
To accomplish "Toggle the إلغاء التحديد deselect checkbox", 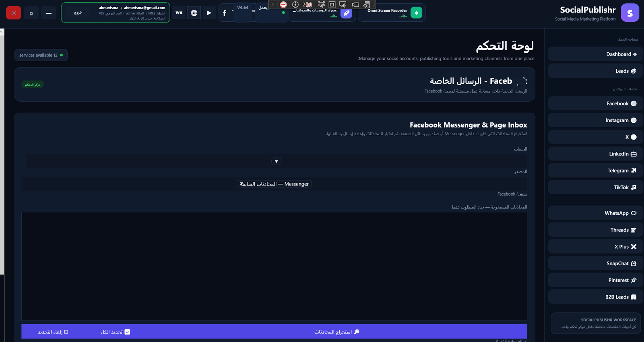I will point(66,332).
